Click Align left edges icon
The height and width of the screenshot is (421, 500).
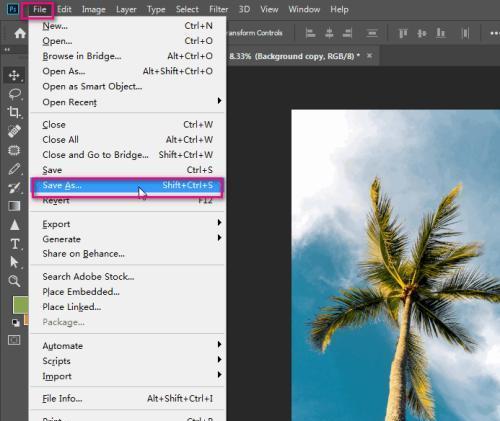coord(310,33)
